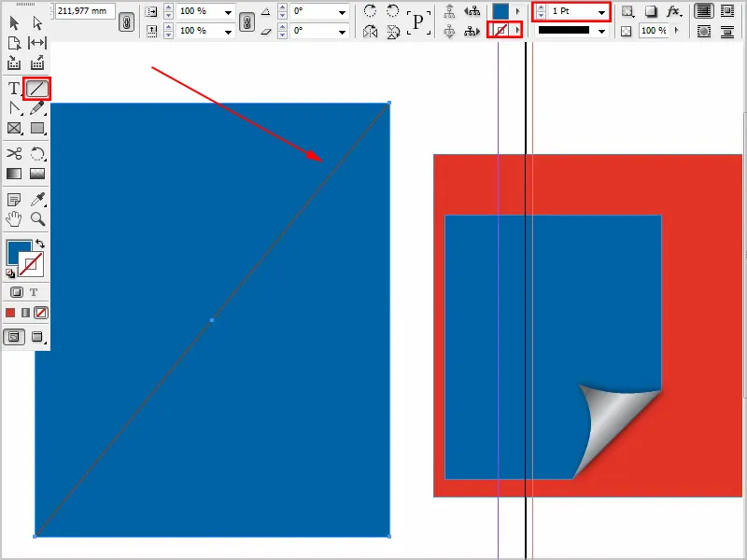
Task: Open the Scale X percentage dropdown
Action: click(x=228, y=12)
